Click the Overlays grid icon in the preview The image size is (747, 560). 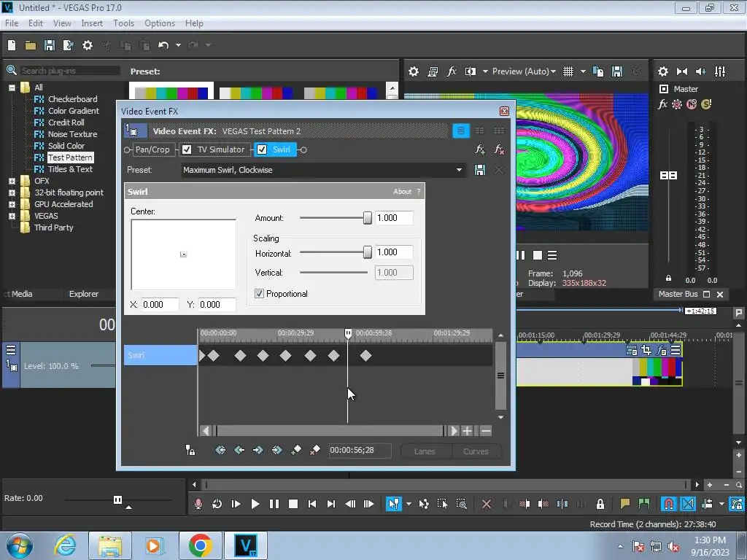568,71
